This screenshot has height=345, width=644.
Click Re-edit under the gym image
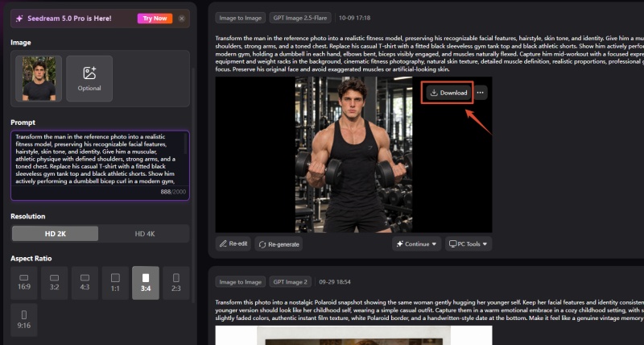(233, 244)
